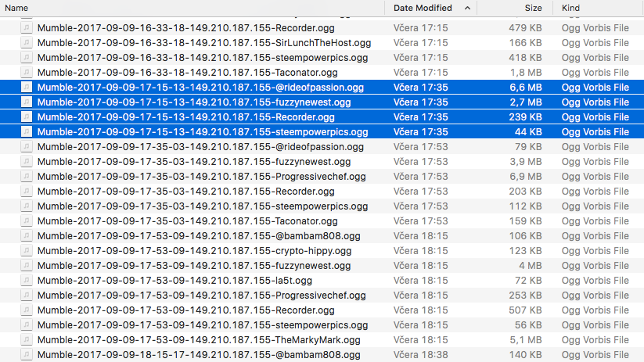The image size is (644, 362).
Task: Select 16-33-18 steempowerpics.ogg file name
Action: point(203,57)
